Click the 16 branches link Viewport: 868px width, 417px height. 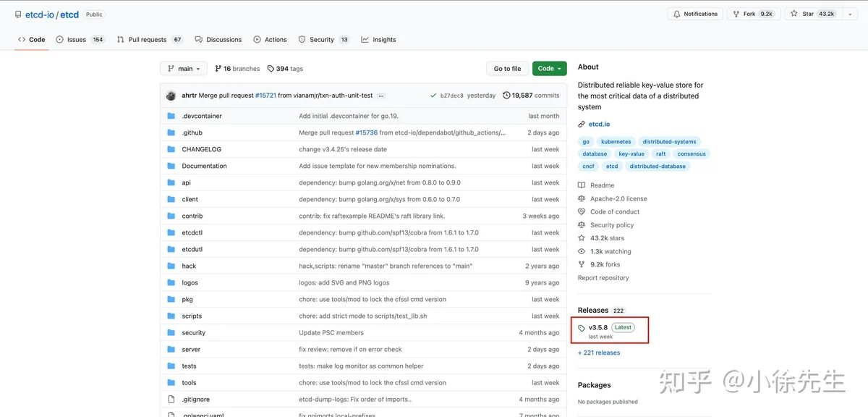[237, 69]
